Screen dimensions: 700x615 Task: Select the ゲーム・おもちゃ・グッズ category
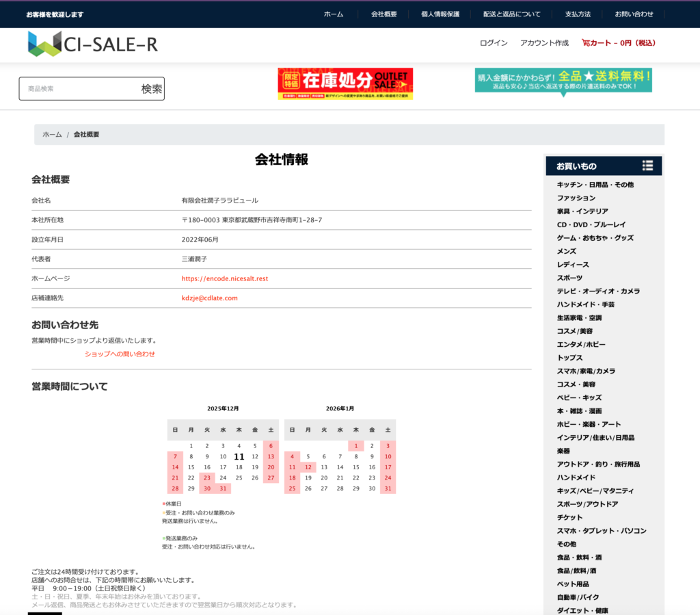tap(595, 238)
